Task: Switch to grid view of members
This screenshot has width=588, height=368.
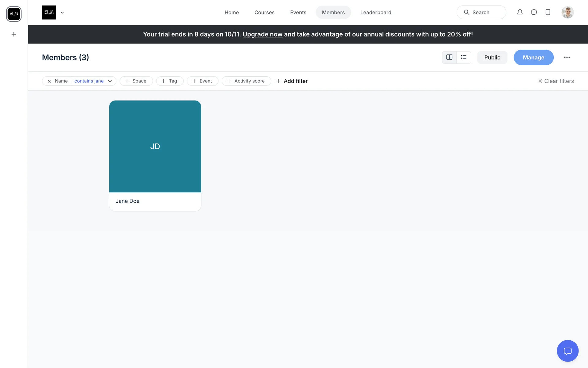Action: [449, 57]
